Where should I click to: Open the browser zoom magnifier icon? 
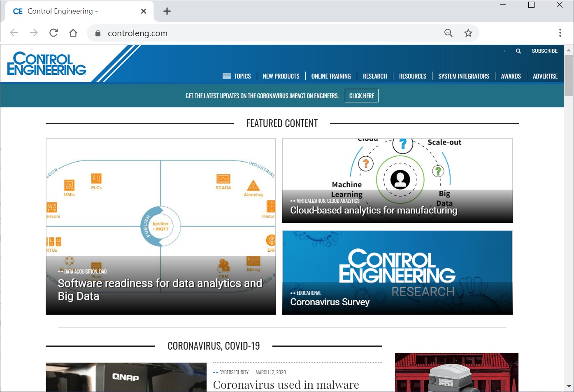pyautogui.click(x=449, y=33)
